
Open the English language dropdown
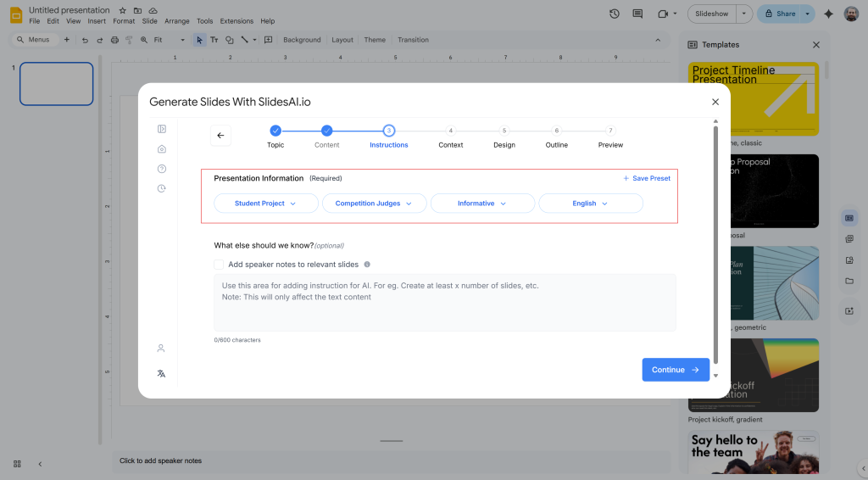(591, 204)
